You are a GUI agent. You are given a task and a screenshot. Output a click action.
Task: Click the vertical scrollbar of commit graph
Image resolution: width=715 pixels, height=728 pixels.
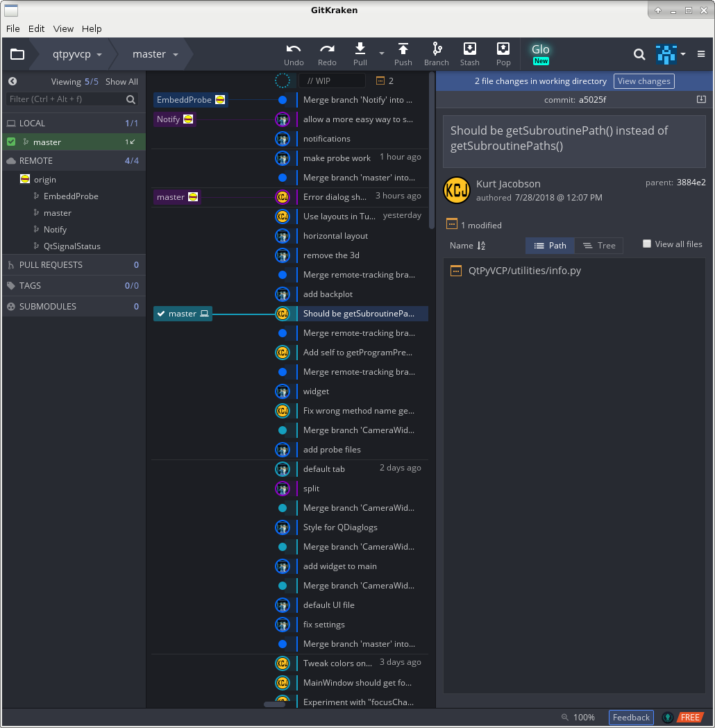(432, 151)
